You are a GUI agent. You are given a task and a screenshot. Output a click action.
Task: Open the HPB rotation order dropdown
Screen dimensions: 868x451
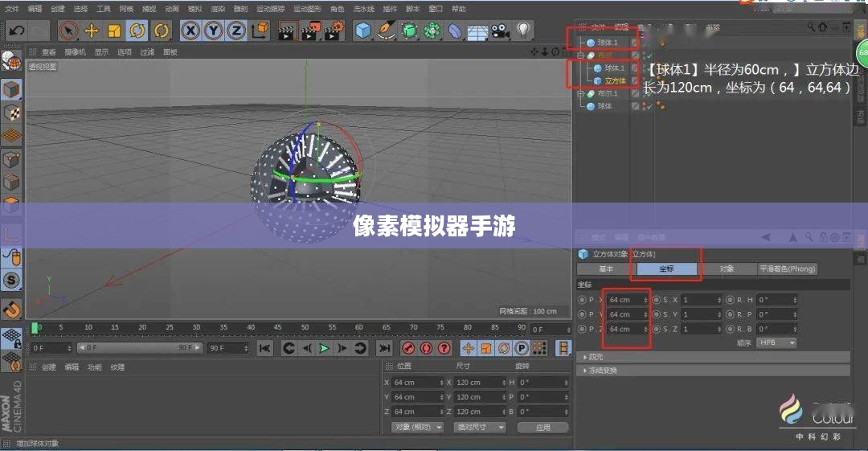(776, 343)
